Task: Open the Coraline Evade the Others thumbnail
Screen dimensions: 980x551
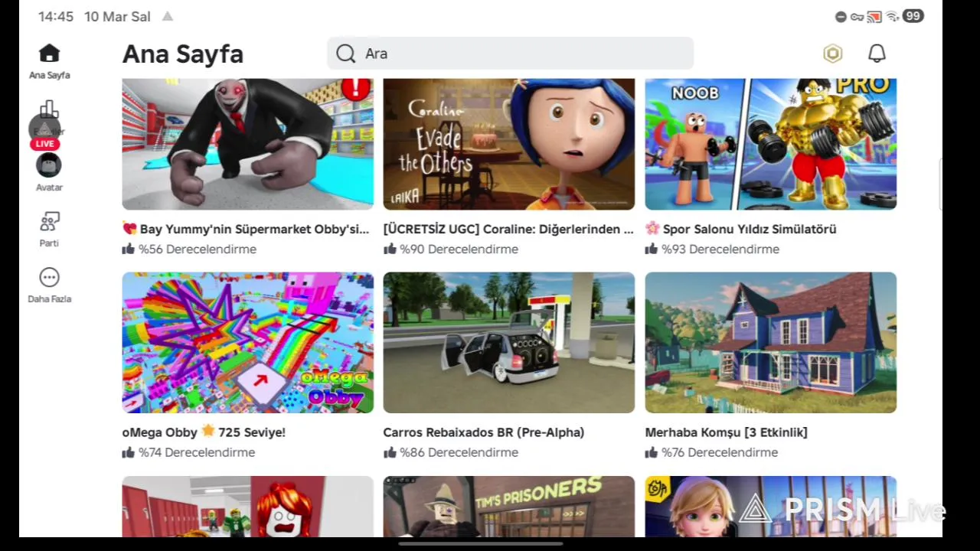Action: tap(508, 144)
